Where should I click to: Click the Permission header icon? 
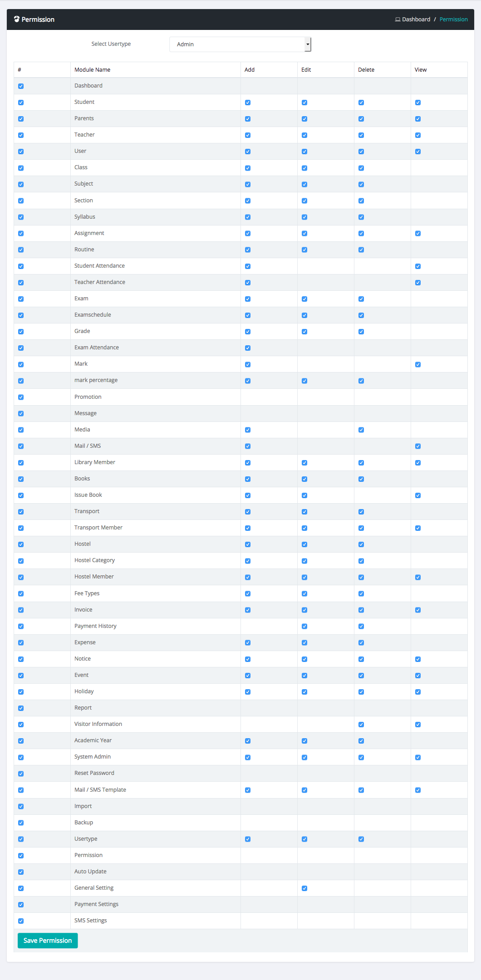(17, 19)
